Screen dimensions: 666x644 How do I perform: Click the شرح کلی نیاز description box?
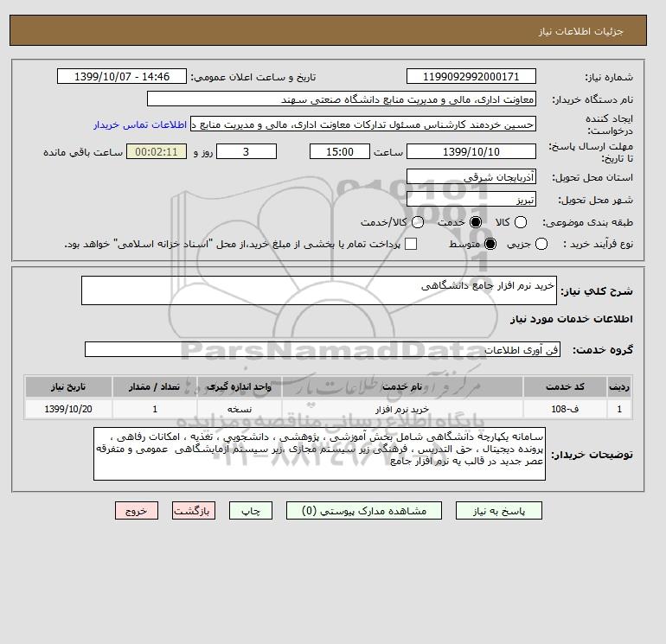[319, 290]
